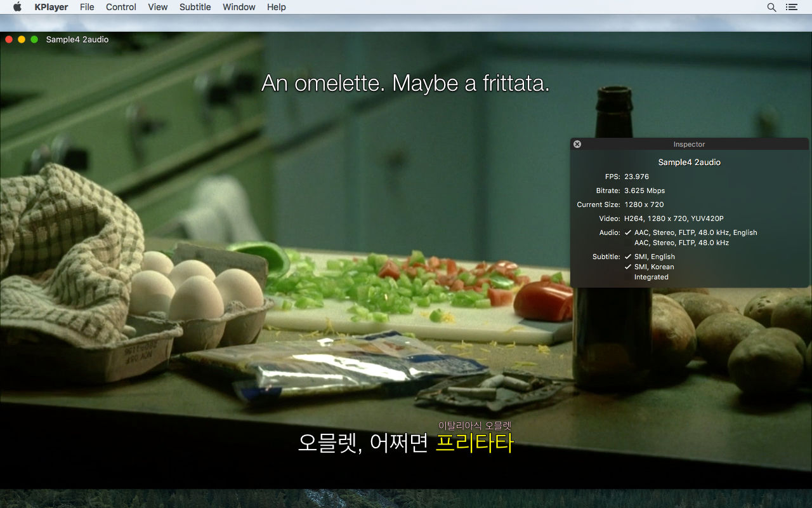Select the Integrated subtitle option
Image resolution: width=812 pixels, height=508 pixels.
[x=652, y=277]
